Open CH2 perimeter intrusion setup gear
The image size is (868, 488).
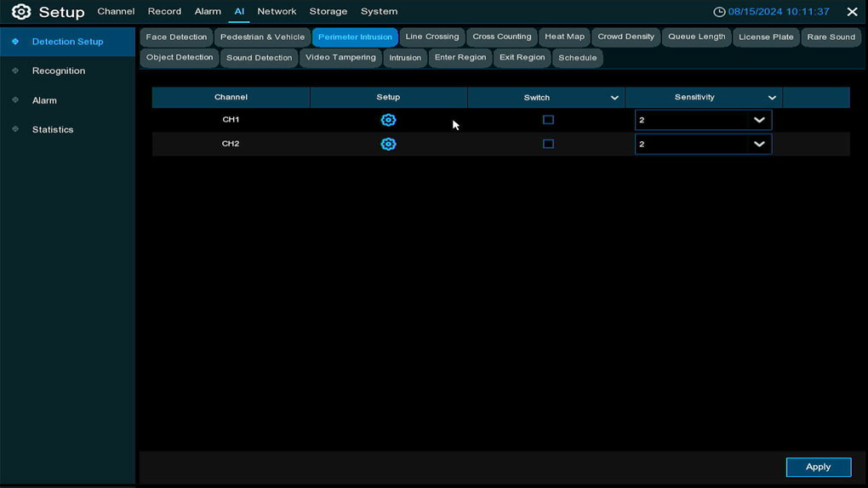388,144
